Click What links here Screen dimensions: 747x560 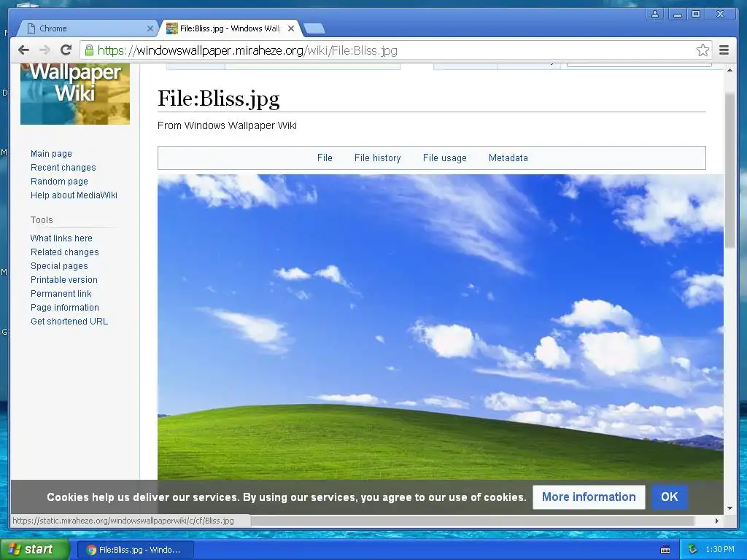point(61,238)
